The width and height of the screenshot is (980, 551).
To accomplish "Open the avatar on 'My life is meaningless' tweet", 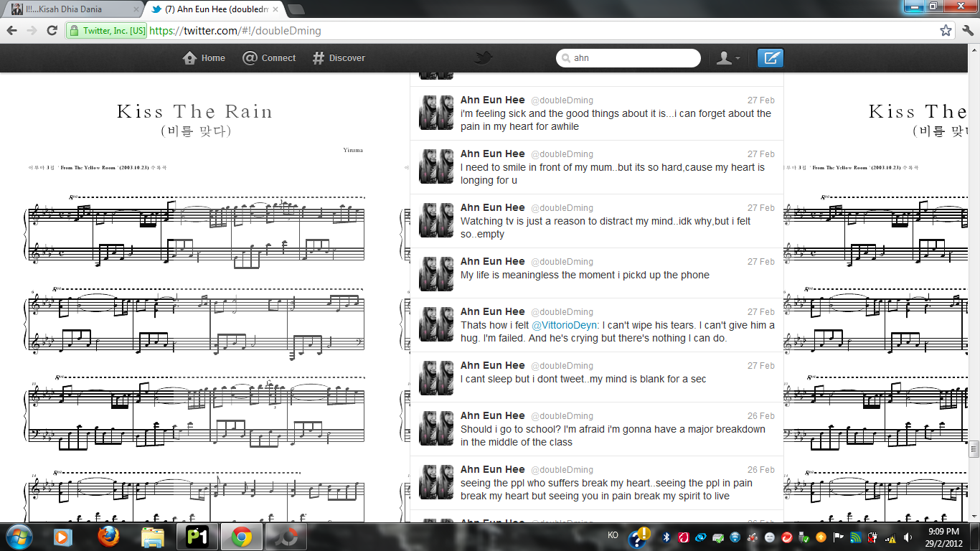I will [x=436, y=273].
